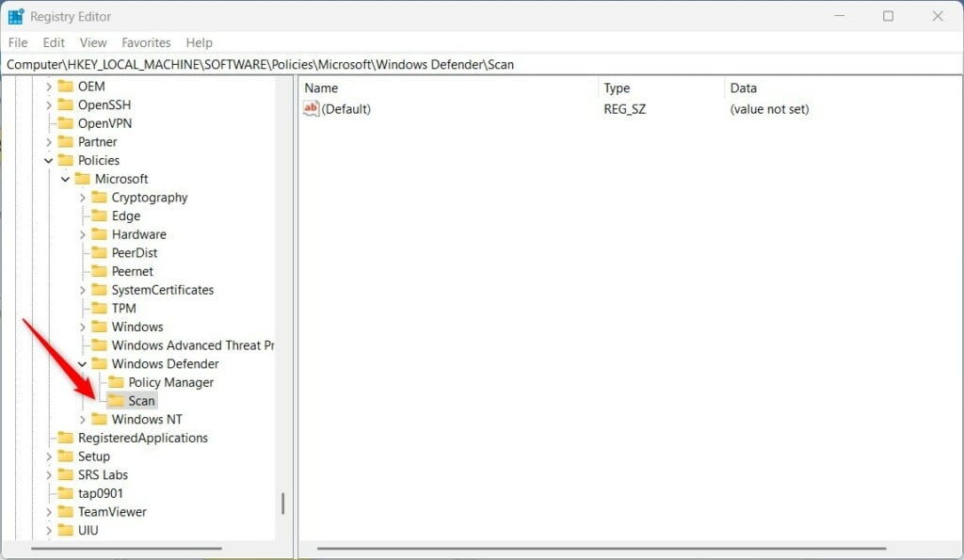The height and width of the screenshot is (560, 964).
Task: Click the (Default) string value icon
Action: pos(311,109)
